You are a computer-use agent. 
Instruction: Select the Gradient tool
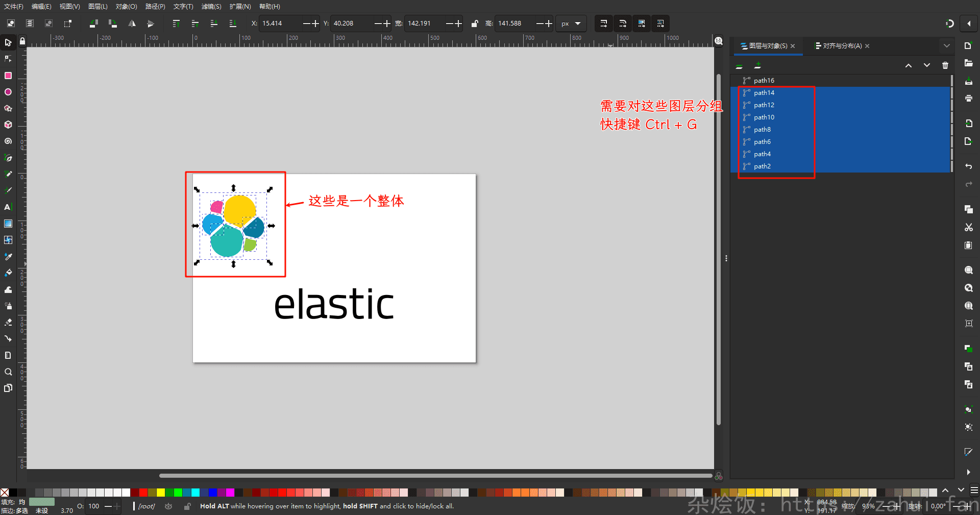click(x=8, y=224)
